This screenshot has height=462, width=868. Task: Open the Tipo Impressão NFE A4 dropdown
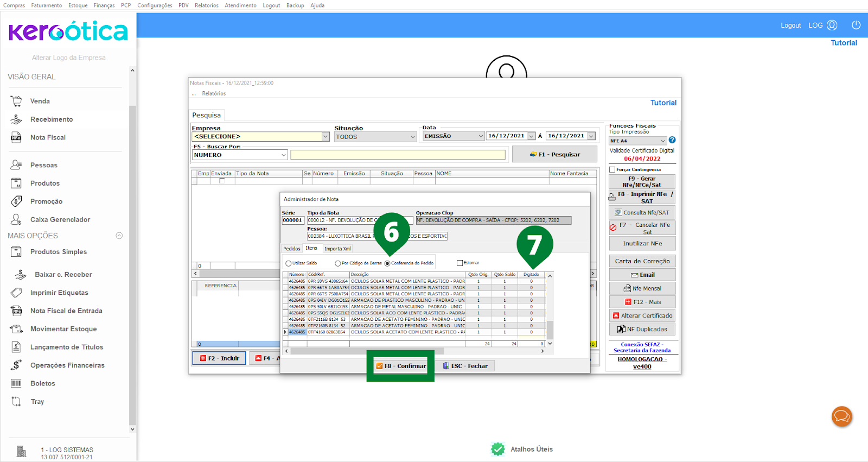pos(663,141)
